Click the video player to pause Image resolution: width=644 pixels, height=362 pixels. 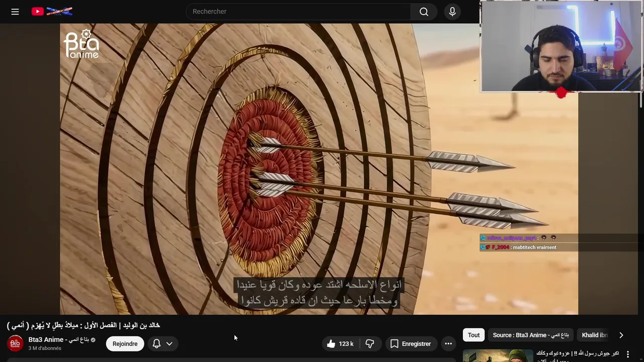point(319,169)
